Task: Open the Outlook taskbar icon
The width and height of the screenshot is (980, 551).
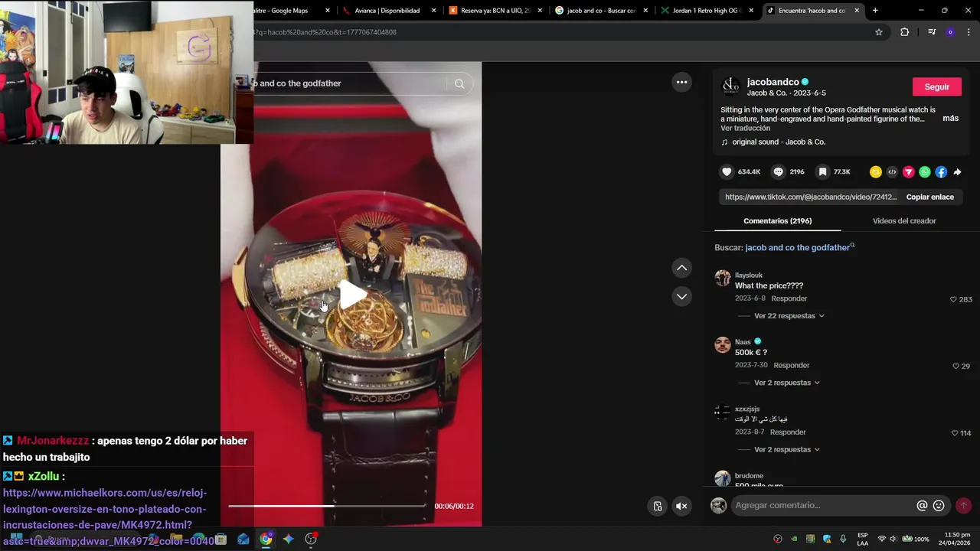Action: 243,539
